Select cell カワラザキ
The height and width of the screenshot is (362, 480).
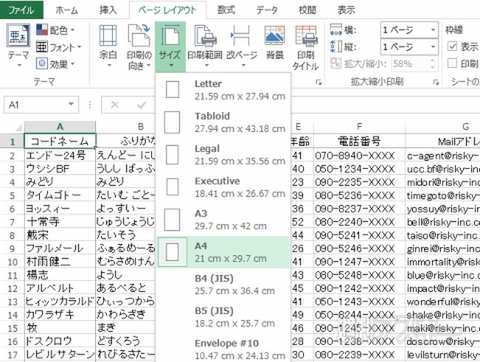tap(60, 315)
